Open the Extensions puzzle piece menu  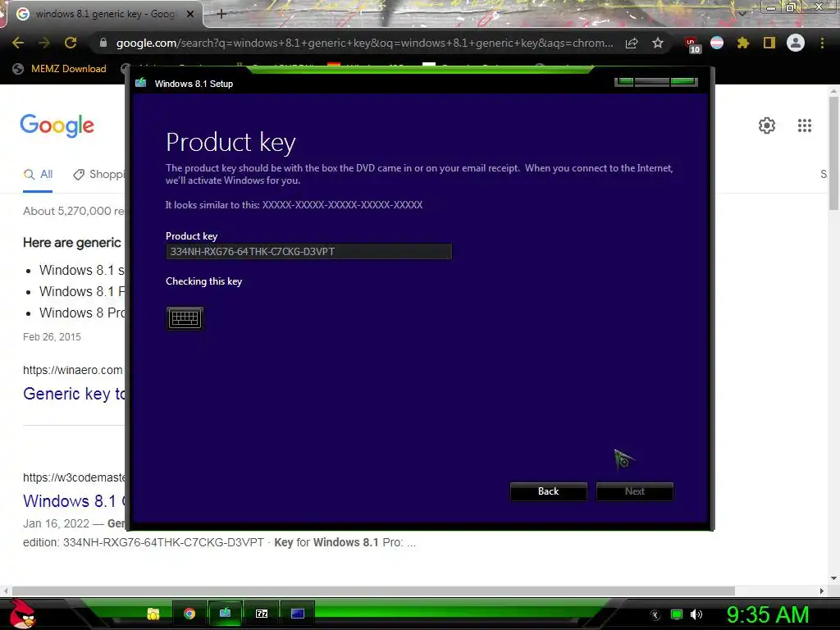742,43
